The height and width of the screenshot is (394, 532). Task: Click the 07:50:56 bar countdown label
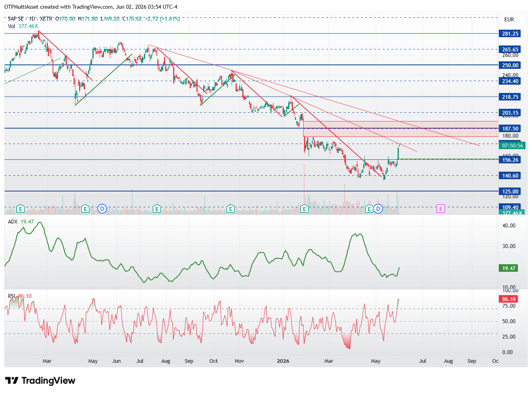[512, 146]
